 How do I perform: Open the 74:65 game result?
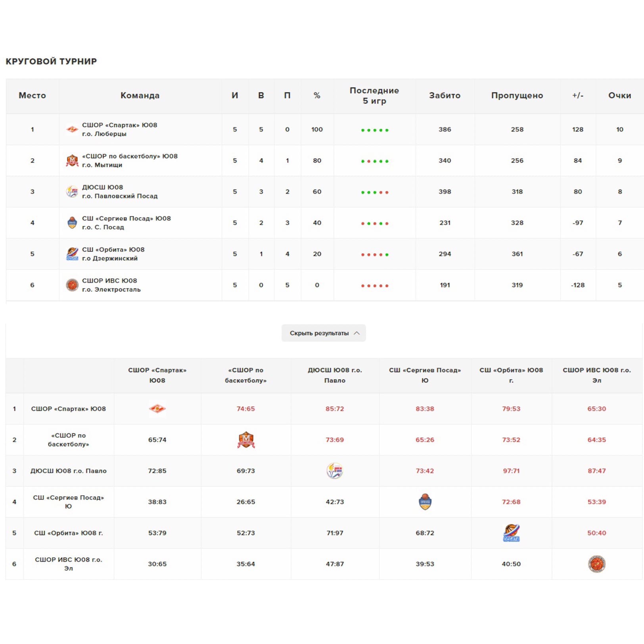pos(246,409)
